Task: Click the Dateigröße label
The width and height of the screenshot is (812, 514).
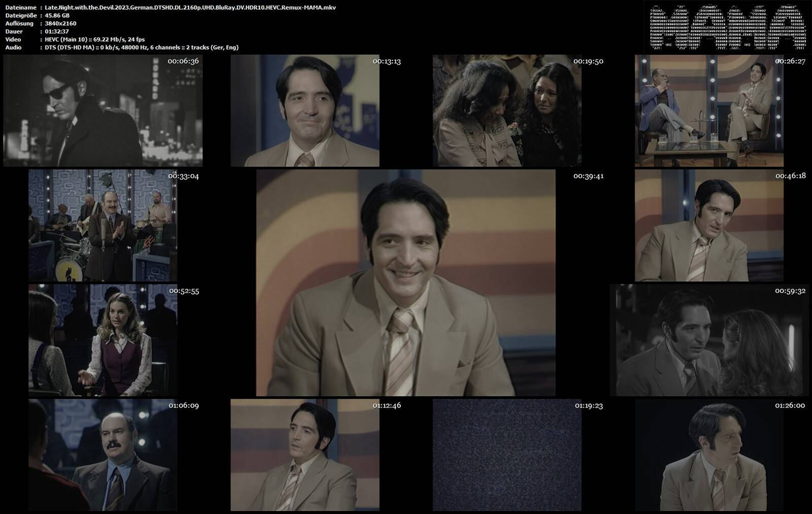Action: [x=21, y=15]
